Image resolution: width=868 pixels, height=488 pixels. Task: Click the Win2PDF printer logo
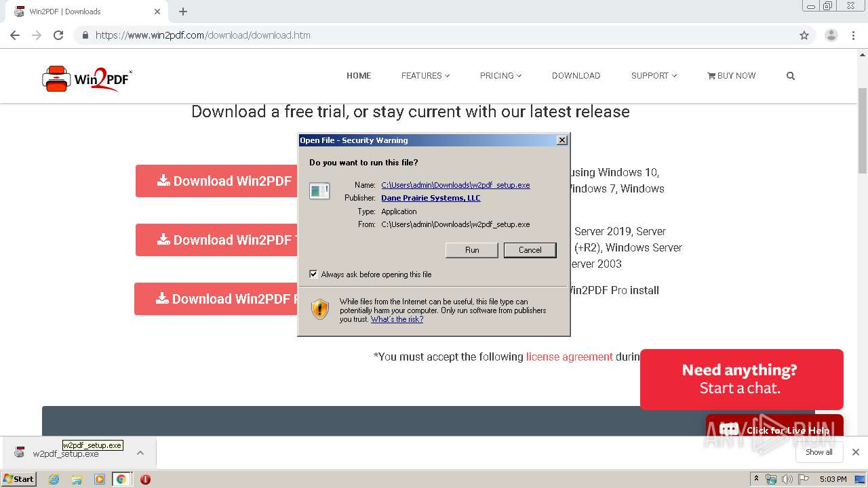tap(87, 78)
